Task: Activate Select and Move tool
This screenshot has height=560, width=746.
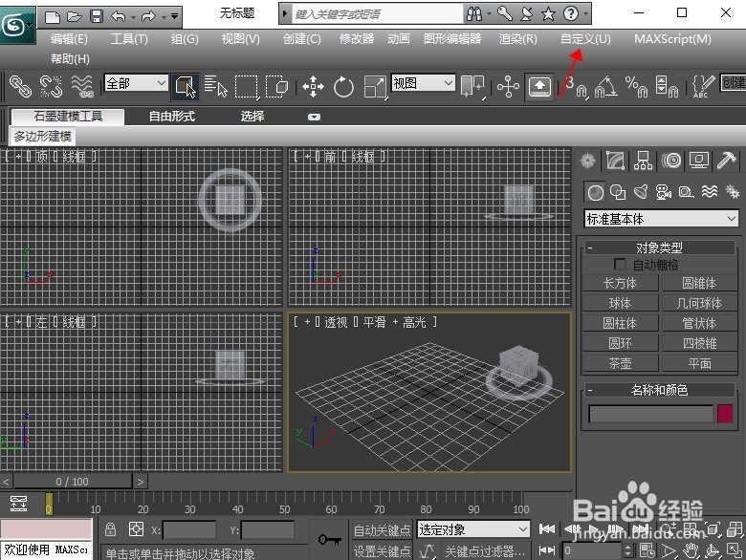Action: point(313,87)
